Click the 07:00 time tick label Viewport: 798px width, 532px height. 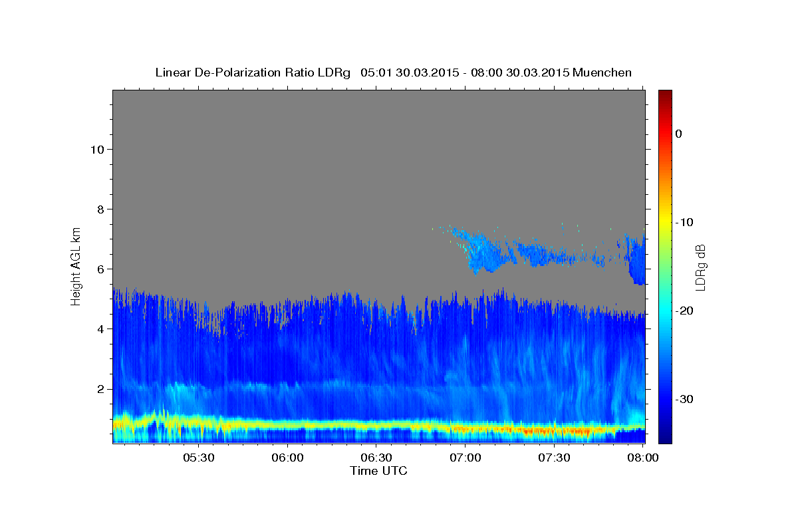(x=465, y=458)
